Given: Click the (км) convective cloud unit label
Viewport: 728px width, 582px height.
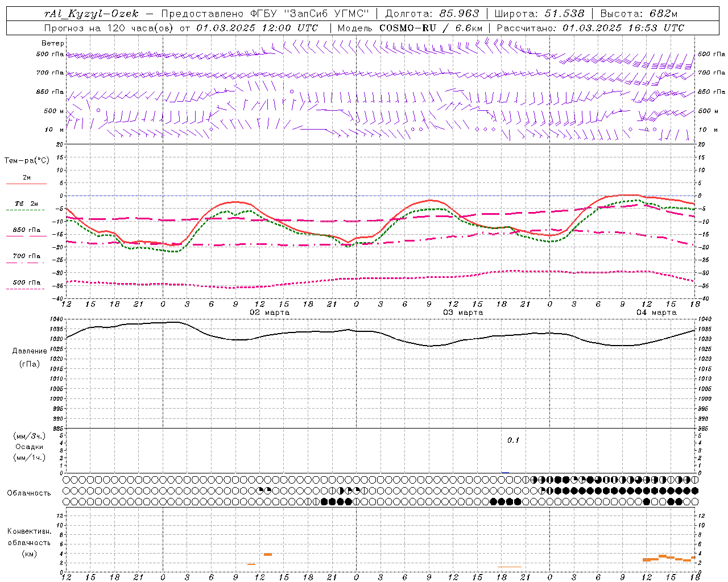Looking at the screenshot, I should click(30, 554).
